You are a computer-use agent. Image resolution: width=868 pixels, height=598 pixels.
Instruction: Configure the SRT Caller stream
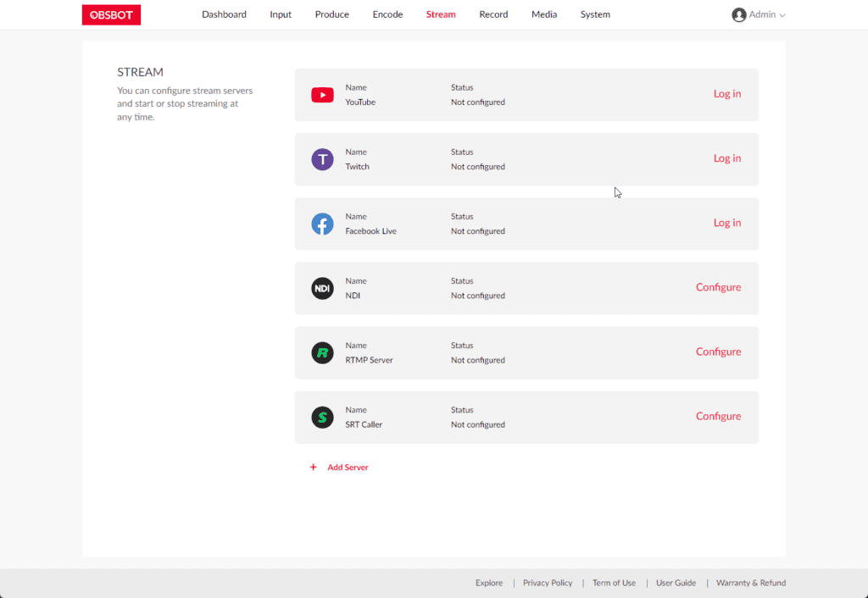[x=718, y=416]
